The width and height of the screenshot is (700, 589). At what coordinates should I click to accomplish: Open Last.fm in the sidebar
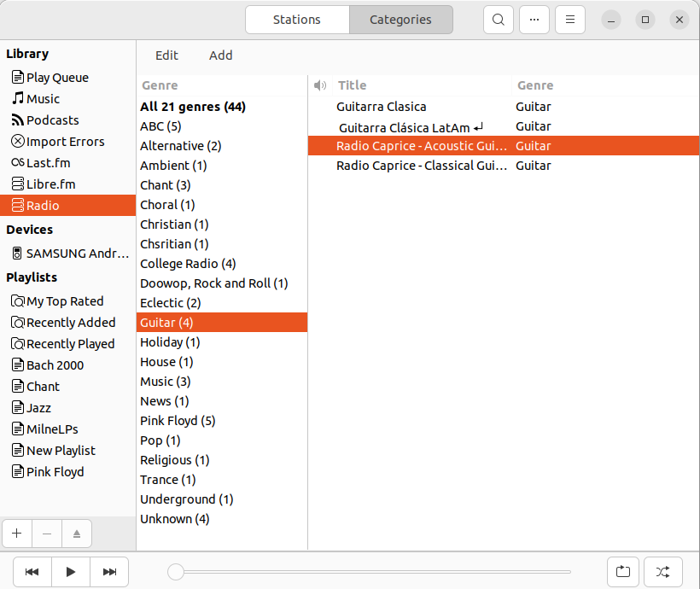click(x=48, y=163)
